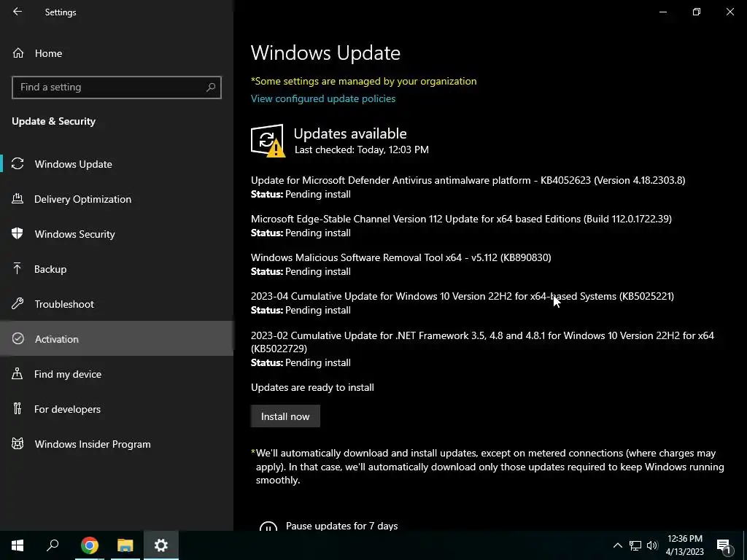
Task: Click Pause updates for 7 days
Action: pyautogui.click(x=341, y=526)
